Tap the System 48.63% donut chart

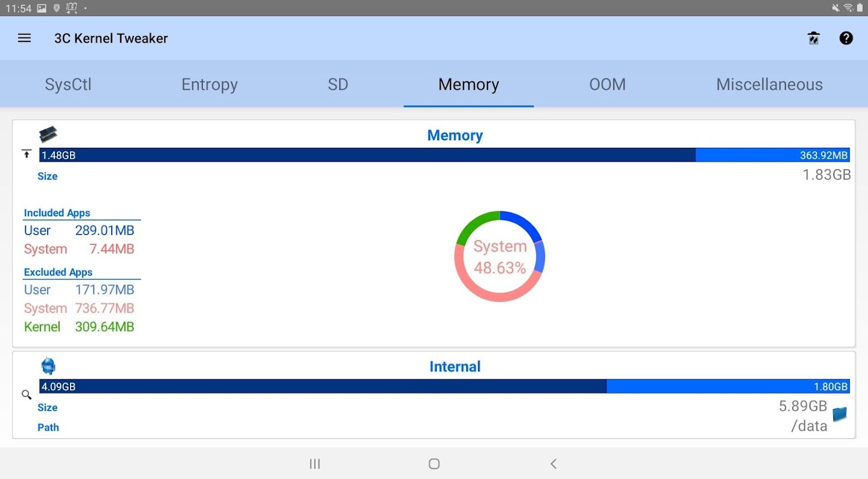tap(500, 256)
